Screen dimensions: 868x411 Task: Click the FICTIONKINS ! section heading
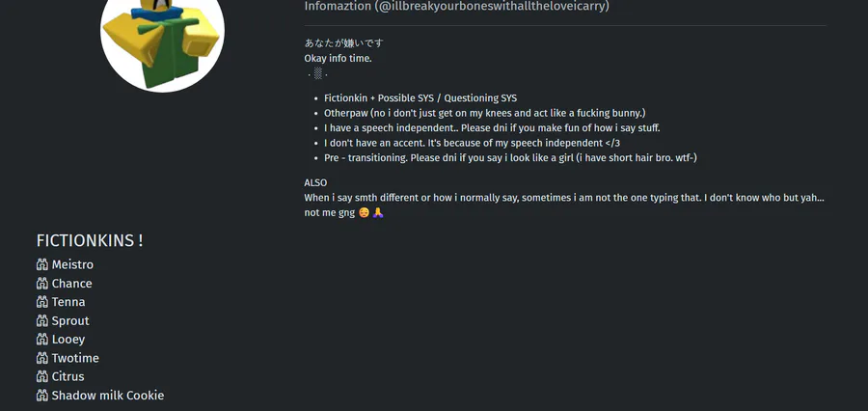[x=90, y=240]
